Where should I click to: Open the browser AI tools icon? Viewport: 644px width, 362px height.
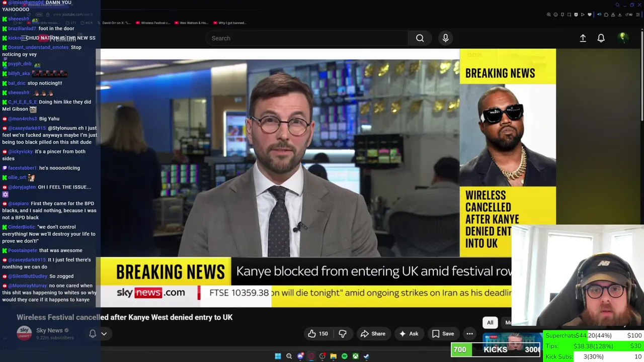point(629,15)
